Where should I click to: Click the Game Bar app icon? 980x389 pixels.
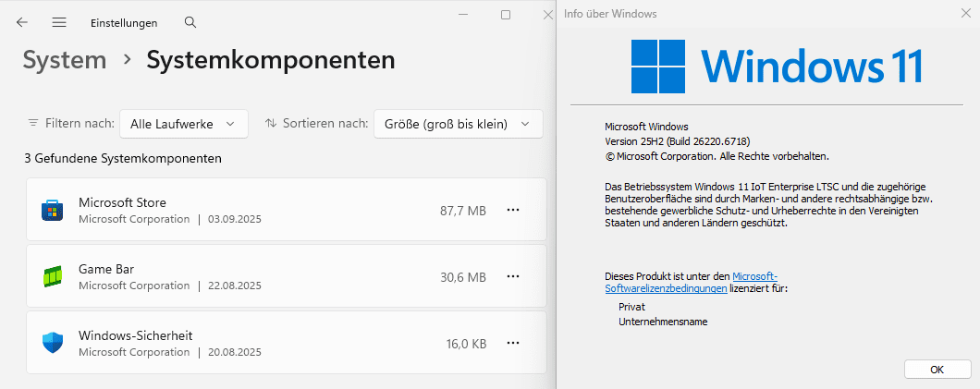pyautogui.click(x=52, y=276)
